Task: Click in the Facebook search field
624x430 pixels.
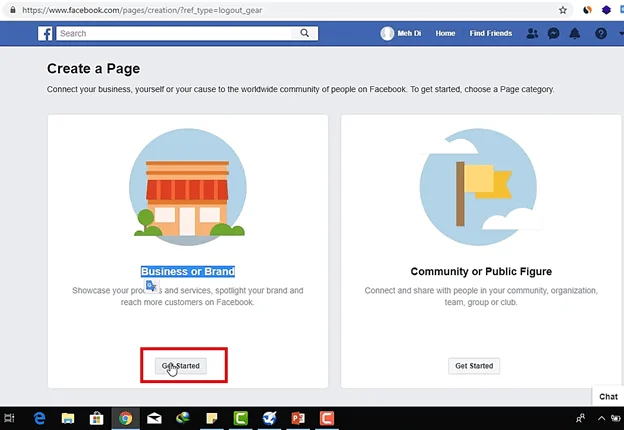Action: [175, 33]
